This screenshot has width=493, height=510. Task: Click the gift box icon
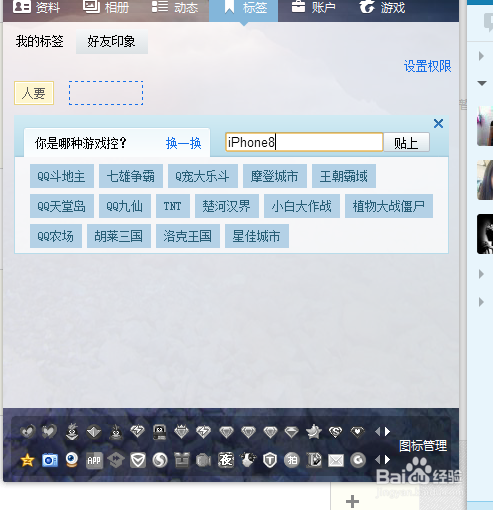(x=181, y=460)
